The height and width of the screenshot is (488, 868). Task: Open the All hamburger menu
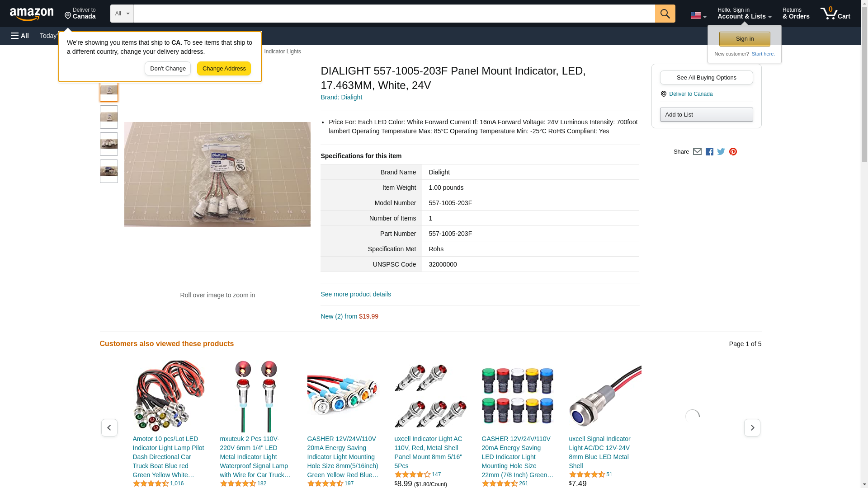20,36
